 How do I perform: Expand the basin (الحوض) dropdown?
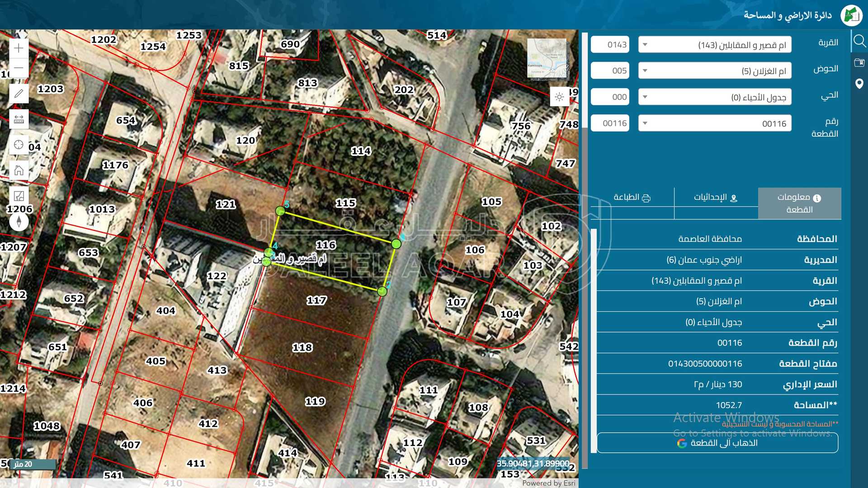tap(714, 71)
